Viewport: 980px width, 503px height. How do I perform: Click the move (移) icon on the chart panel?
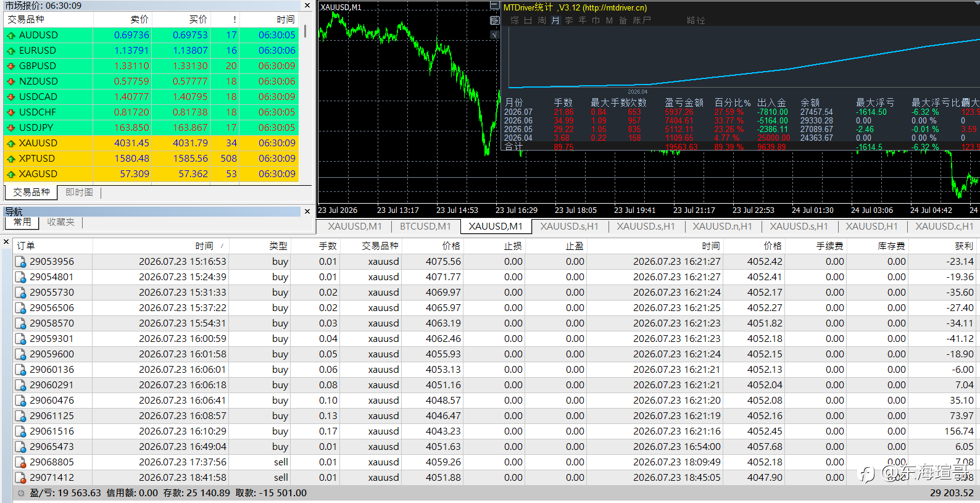tap(494, 20)
